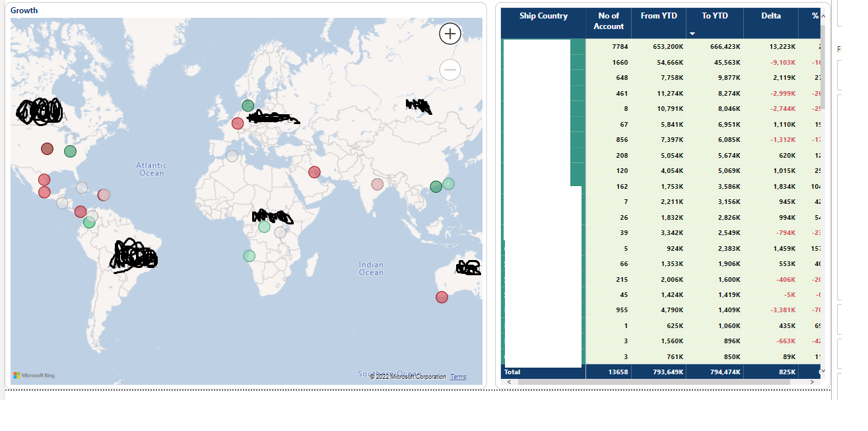
Task: Select the -663K Delta cell
Action: 771,341
